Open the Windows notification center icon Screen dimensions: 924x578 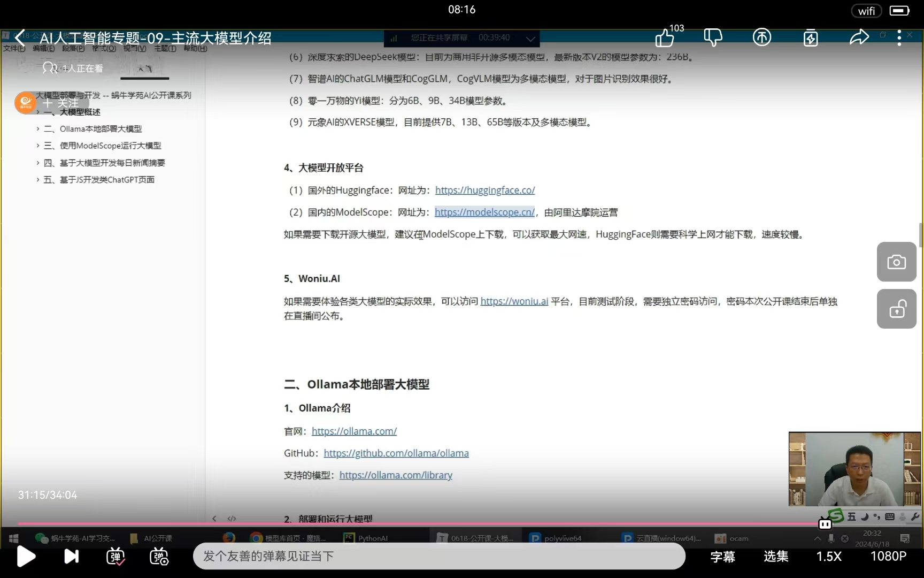[x=905, y=538]
